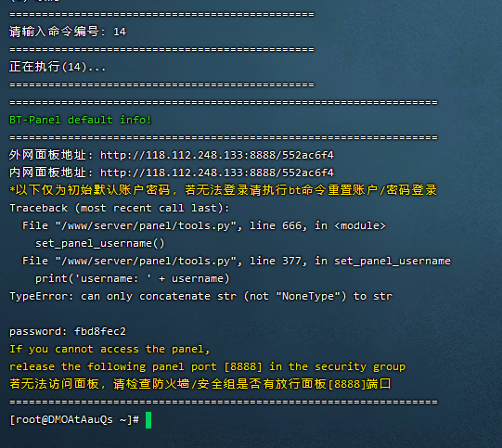The height and width of the screenshot is (448, 502).
Task: Click the green terminal cursor block
Action: point(148,420)
